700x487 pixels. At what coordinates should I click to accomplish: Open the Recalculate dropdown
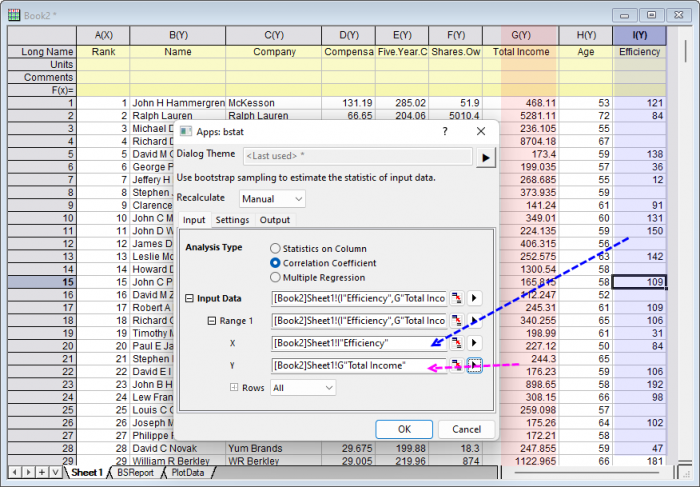[x=272, y=199]
